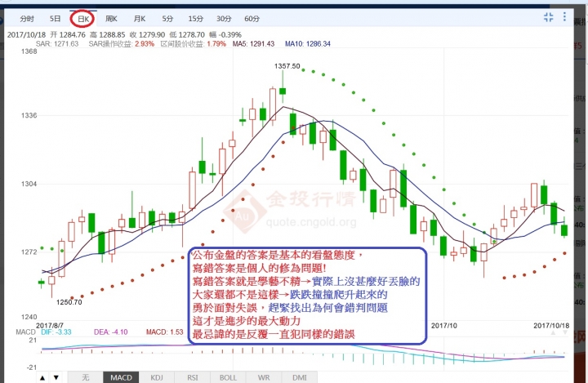Image resolution: width=588 pixels, height=383 pixels.
Task: Click the 2017/10/18 date in header
Action: pyautogui.click(x=26, y=35)
